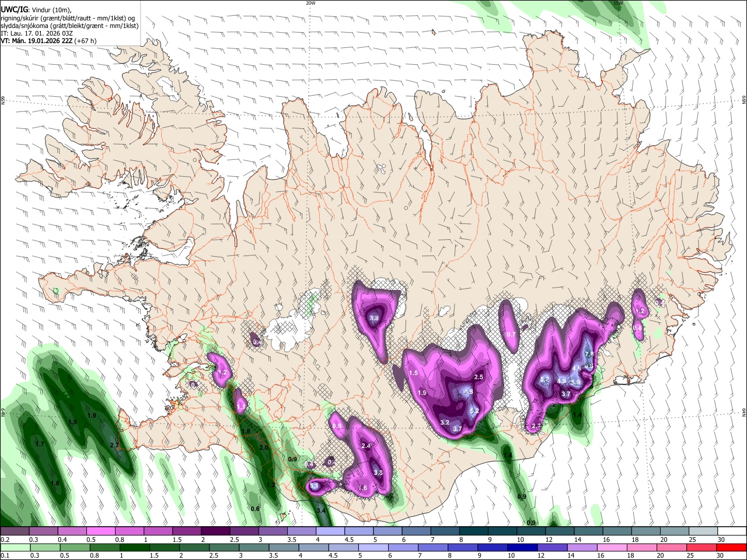This screenshot has height=560, width=747.
Task: Click the 0.8 value in the eastern pink patch
Action: pyautogui.click(x=637, y=328)
